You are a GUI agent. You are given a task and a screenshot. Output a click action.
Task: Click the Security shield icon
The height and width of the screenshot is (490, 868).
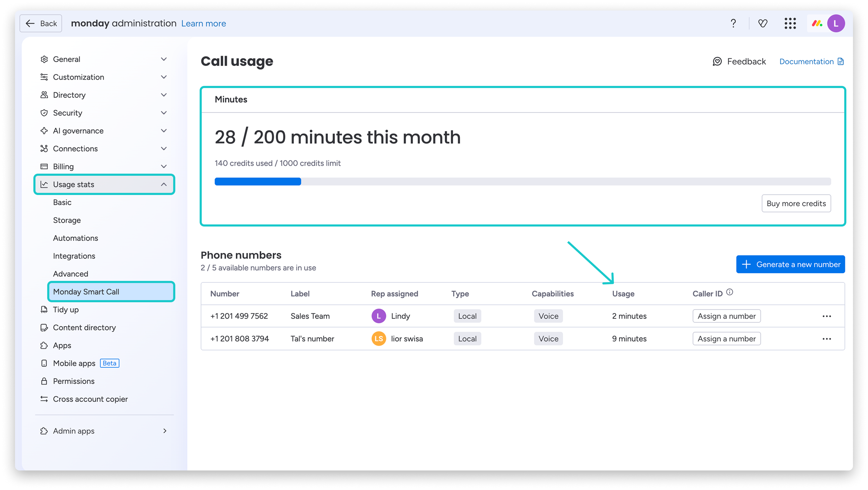(44, 113)
